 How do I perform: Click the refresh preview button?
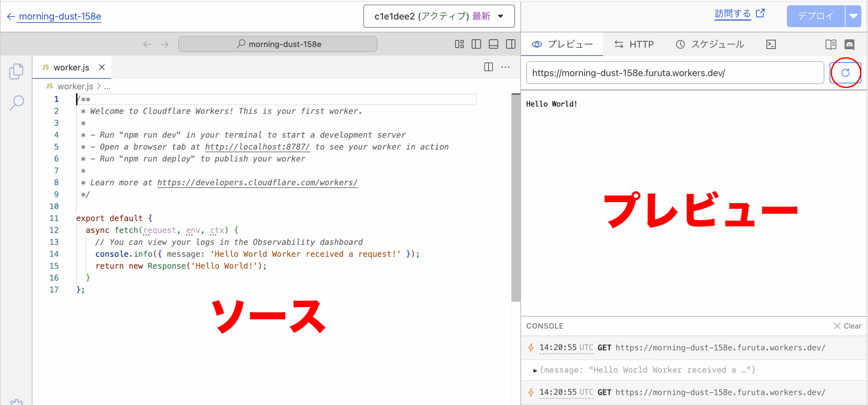845,73
